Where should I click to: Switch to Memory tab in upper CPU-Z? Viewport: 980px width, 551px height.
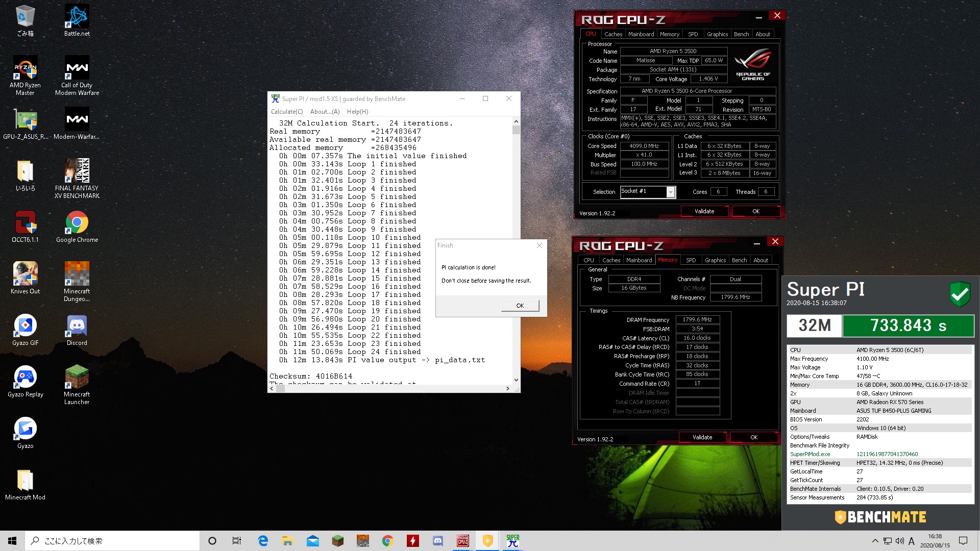click(x=670, y=34)
